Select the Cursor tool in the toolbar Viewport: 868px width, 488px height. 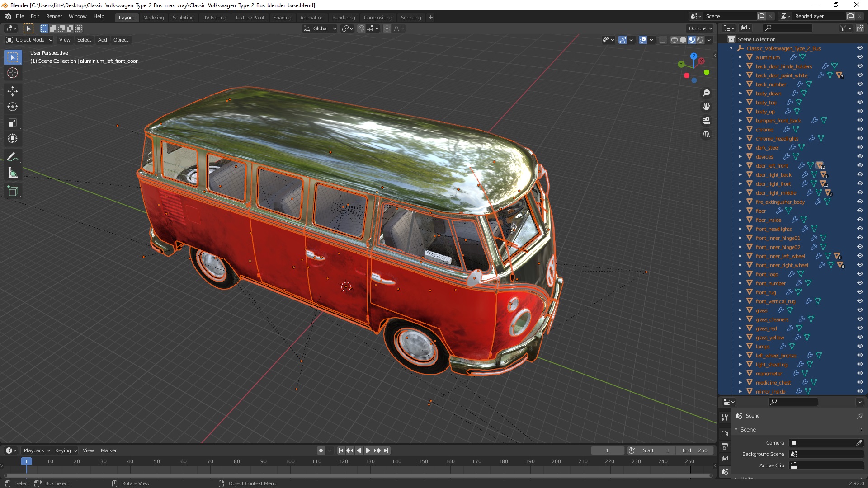[13, 73]
